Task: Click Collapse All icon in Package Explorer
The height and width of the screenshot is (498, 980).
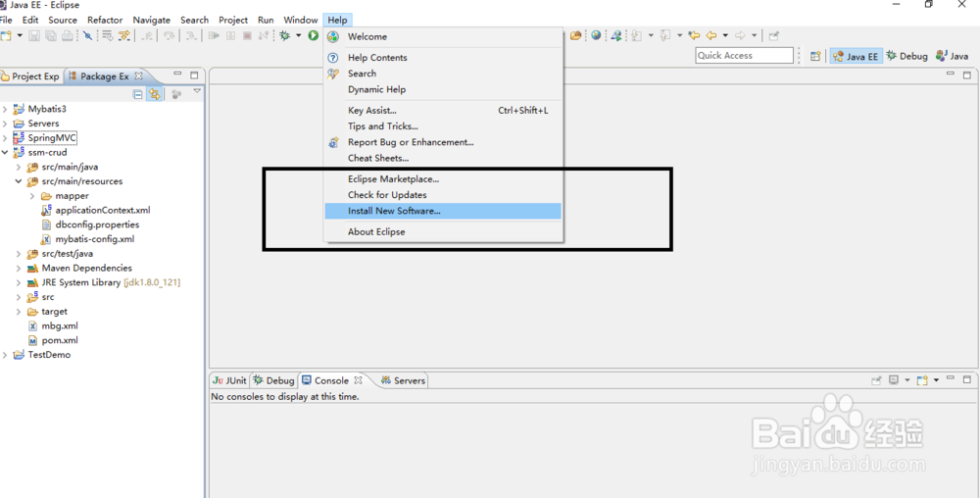Action: [138, 94]
